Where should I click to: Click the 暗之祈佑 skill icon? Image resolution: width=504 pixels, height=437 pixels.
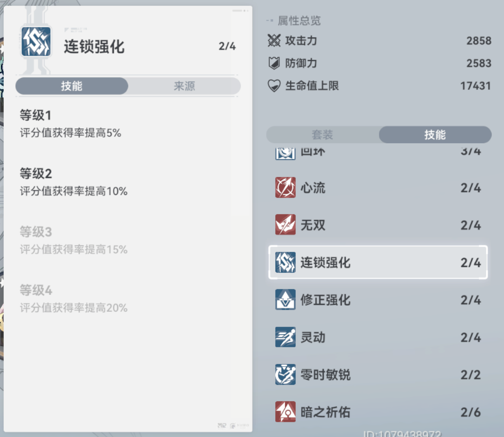(285, 412)
